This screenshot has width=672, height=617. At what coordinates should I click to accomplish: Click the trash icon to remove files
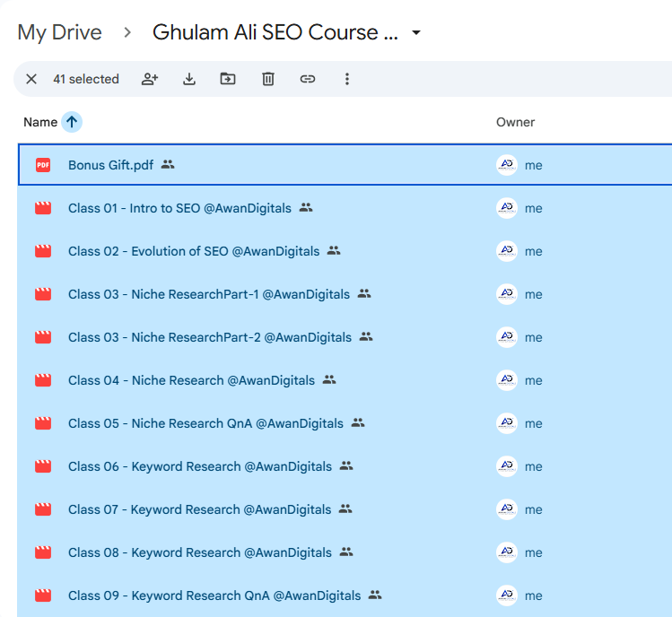pos(268,79)
